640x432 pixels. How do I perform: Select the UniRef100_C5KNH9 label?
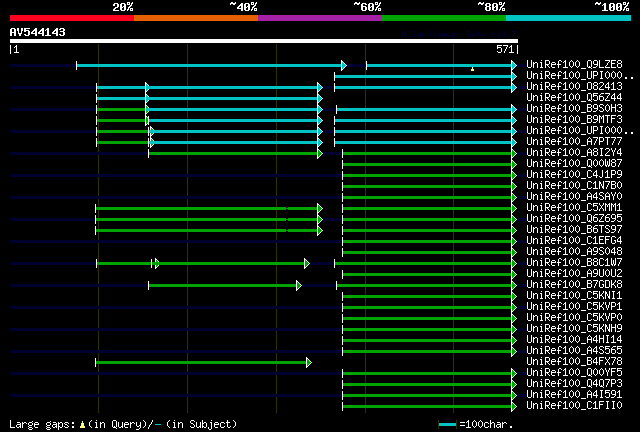[x=574, y=329]
